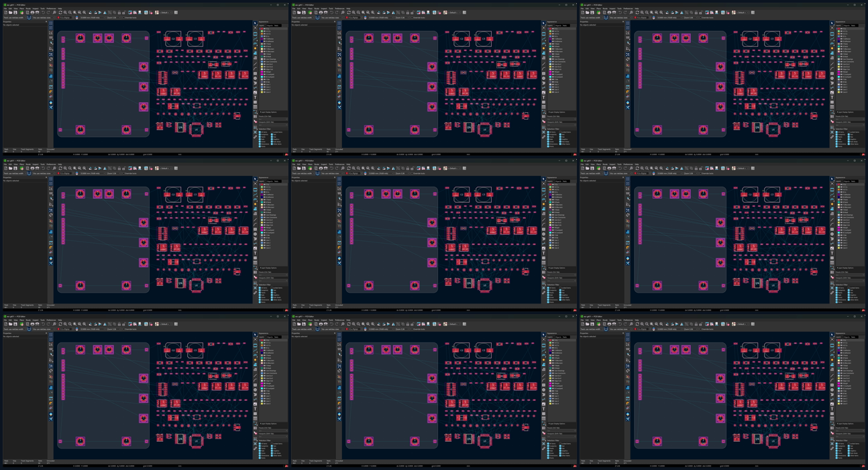The width and height of the screenshot is (868, 470).
Task: Open the Inspect menu in the top-right PCB Editor window
Action: (x=612, y=9)
